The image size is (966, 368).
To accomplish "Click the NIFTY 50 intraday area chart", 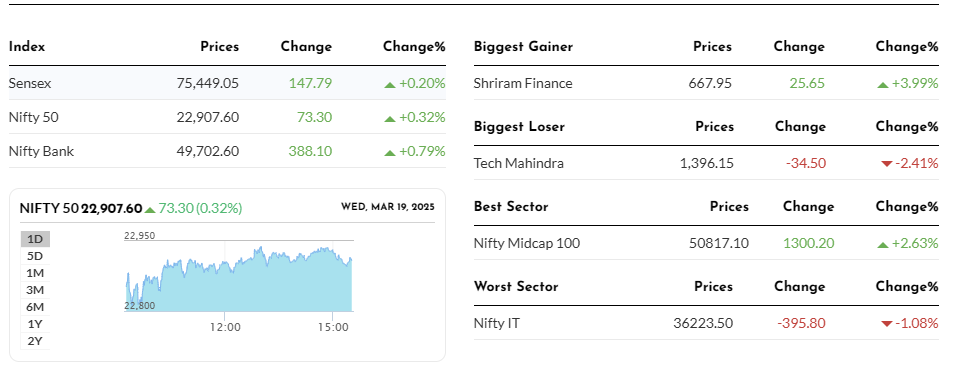I will (239, 279).
